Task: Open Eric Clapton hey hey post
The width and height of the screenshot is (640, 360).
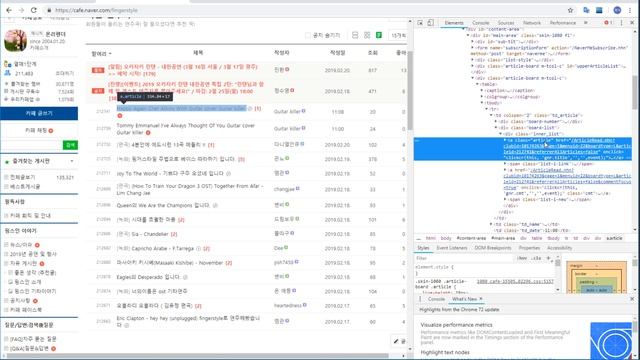Action: 188,321
